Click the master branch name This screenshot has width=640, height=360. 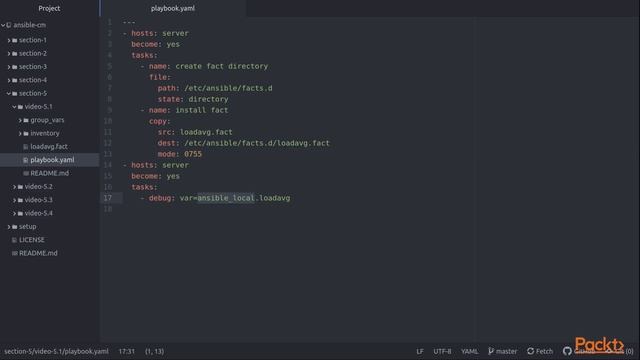507,351
